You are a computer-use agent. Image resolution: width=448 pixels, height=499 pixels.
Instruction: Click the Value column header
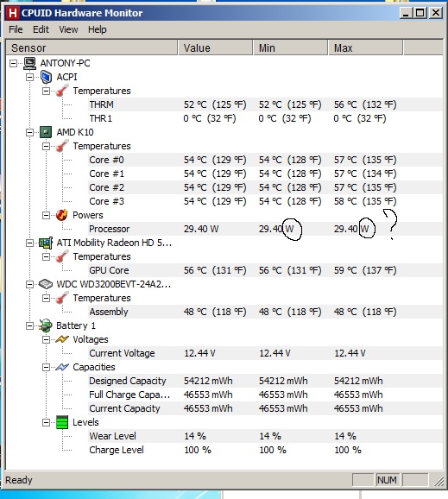[216, 48]
